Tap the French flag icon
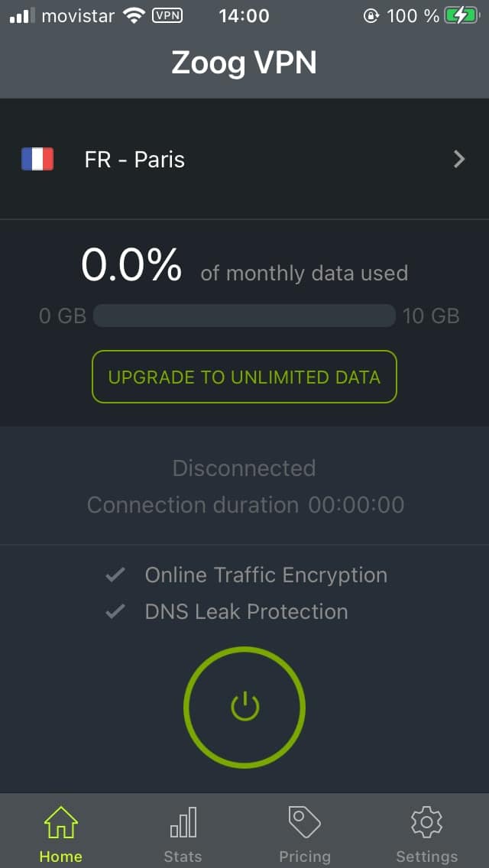 (x=37, y=160)
